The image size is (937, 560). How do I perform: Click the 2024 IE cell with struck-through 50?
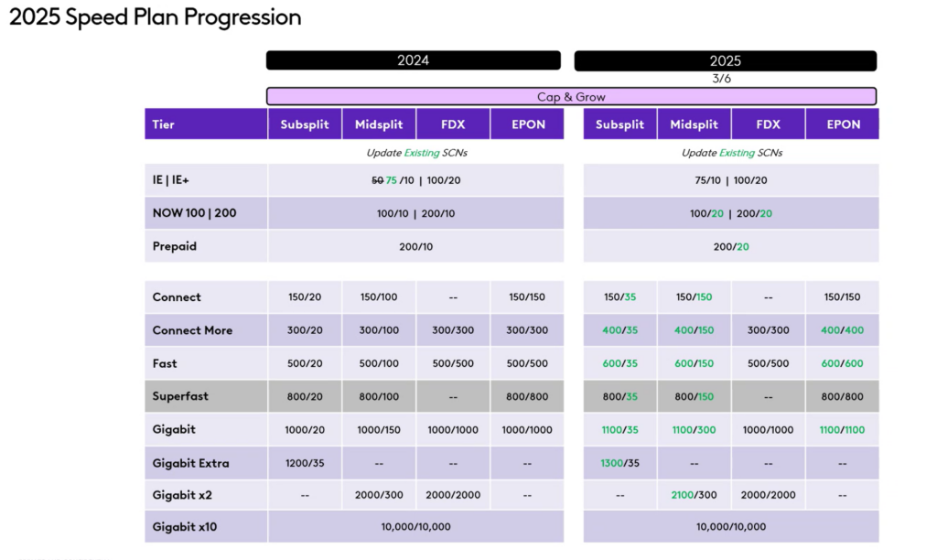tap(416, 180)
